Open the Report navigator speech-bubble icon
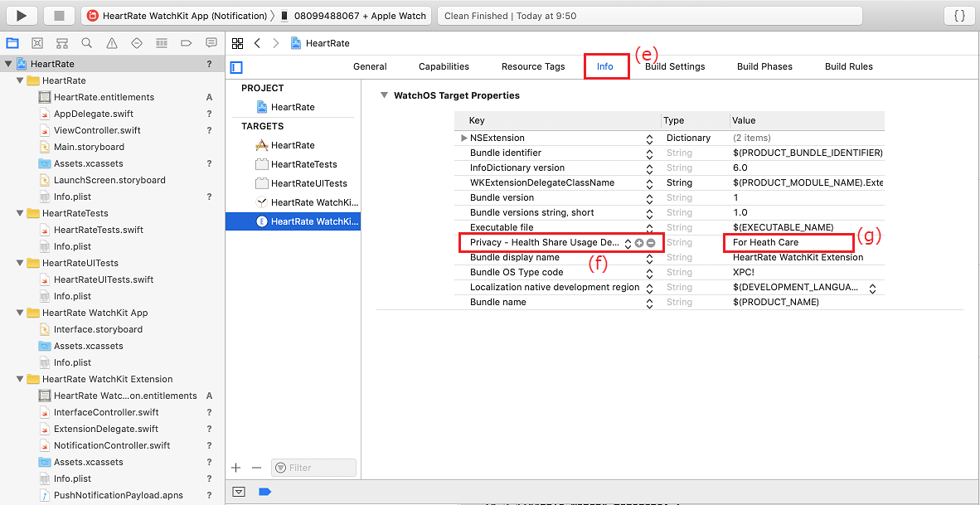 click(x=211, y=43)
